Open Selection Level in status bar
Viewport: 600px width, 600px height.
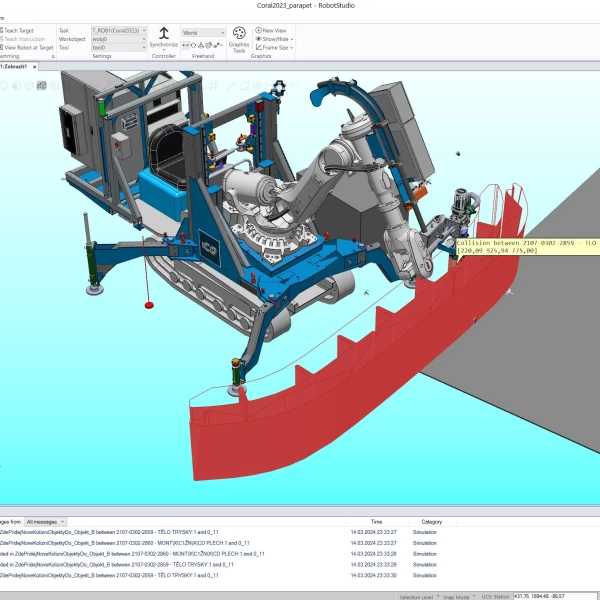click(419, 597)
